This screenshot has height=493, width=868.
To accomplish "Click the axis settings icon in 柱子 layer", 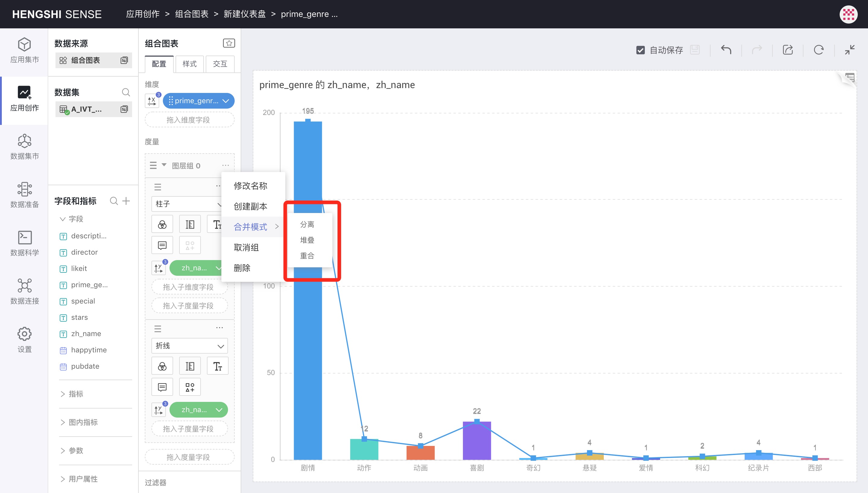I will coord(190,224).
